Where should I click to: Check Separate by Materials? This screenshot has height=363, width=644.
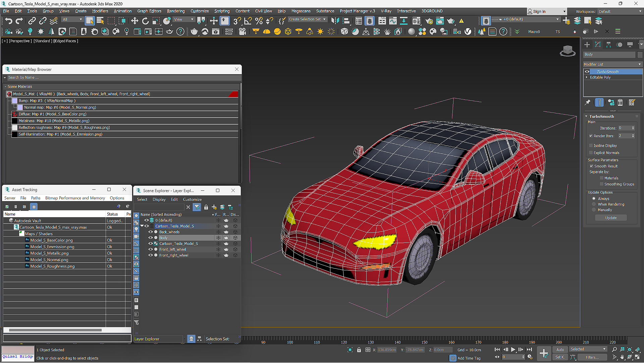click(602, 178)
